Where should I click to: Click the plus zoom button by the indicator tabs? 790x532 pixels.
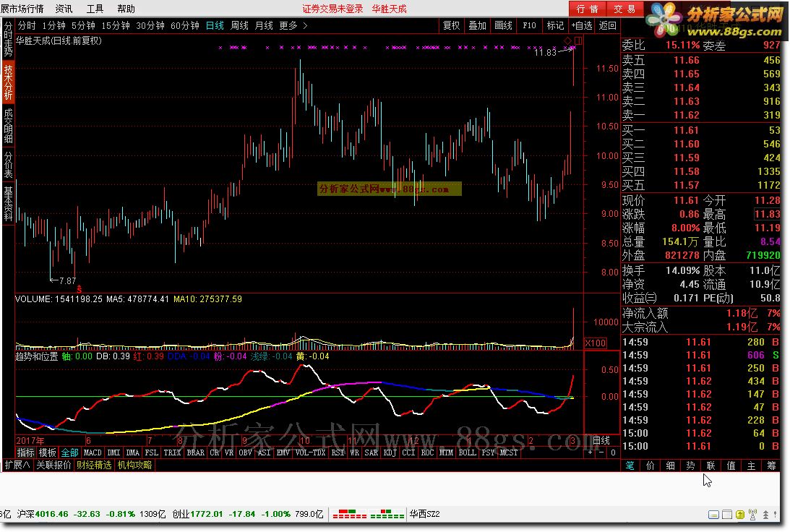click(590, 452)
